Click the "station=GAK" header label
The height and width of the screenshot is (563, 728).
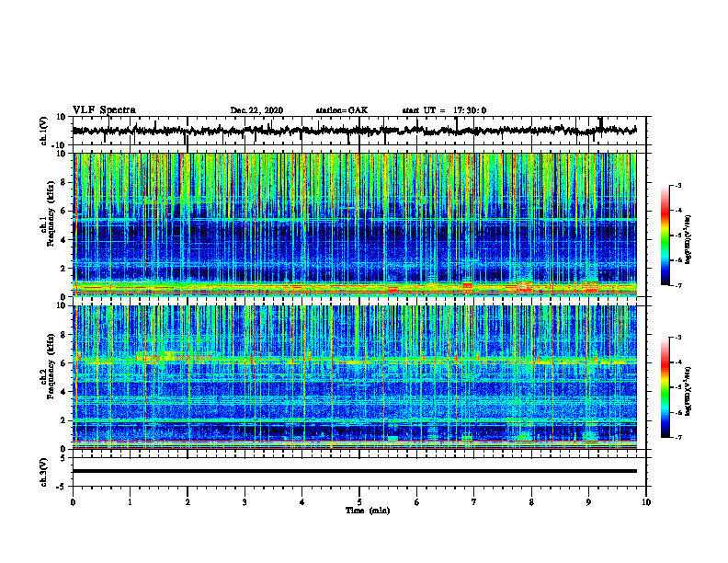point(342,110)
